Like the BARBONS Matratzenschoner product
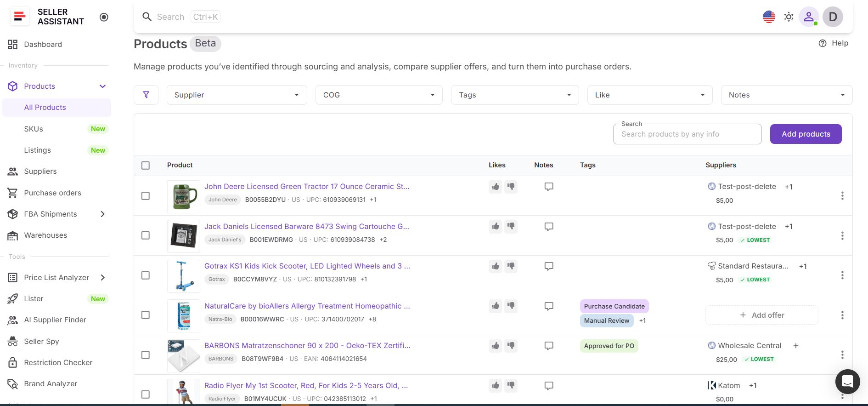868x406 pixels. 495,346
